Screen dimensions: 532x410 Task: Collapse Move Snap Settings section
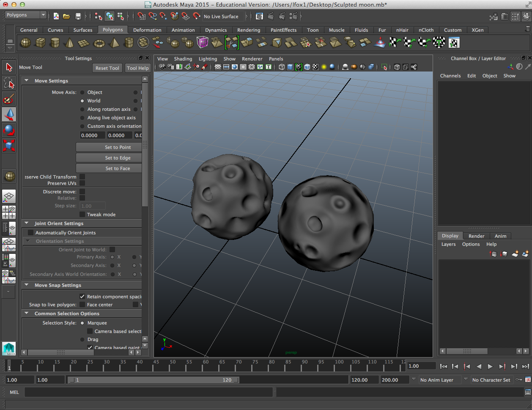tap(27, 285)
